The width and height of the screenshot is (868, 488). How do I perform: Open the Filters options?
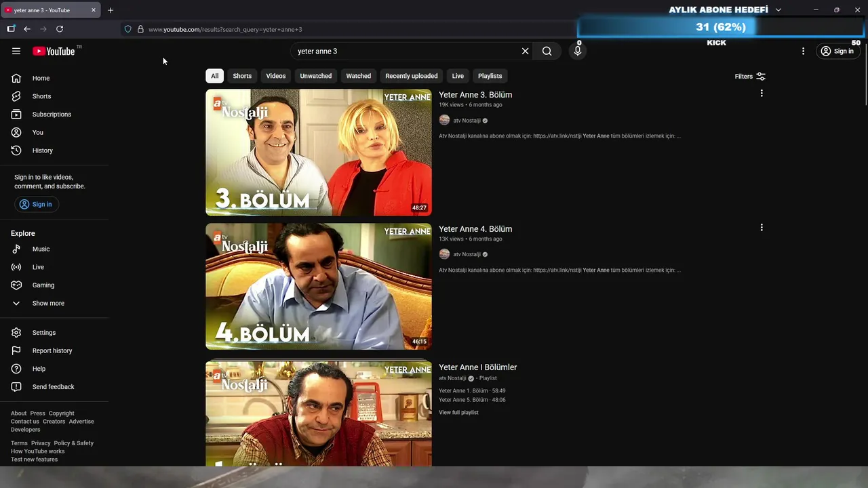point(750,77)
